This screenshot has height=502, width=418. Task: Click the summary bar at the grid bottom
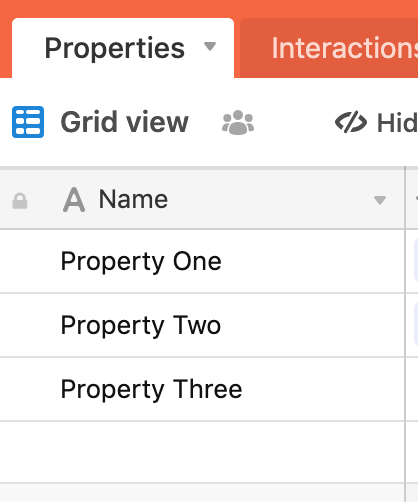pos(202,493)
